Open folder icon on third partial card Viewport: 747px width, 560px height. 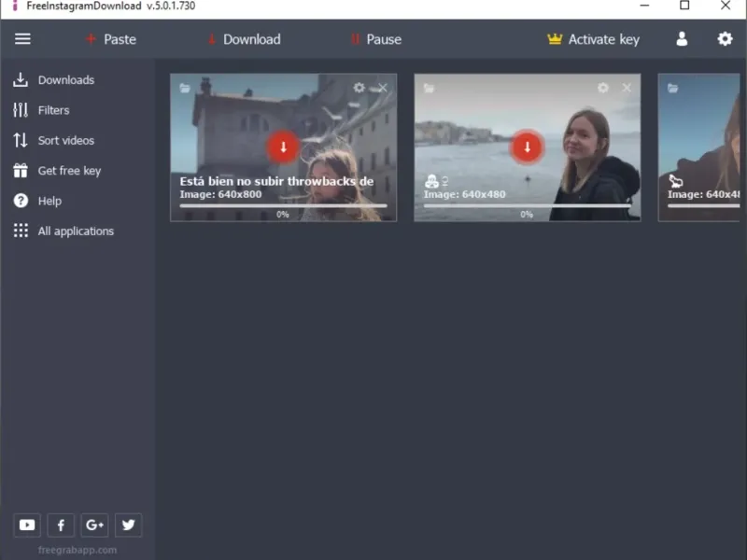pyautogui.click(x=672, y=88)
